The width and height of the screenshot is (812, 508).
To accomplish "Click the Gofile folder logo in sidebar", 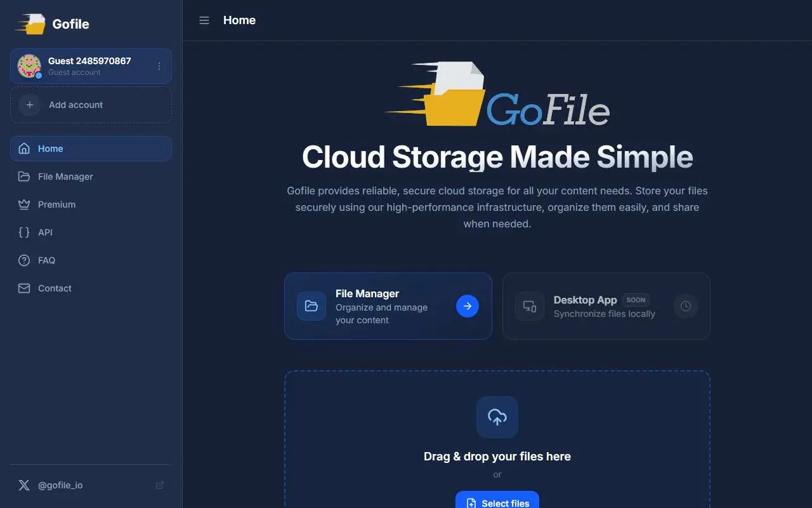I will pos(30,23).
